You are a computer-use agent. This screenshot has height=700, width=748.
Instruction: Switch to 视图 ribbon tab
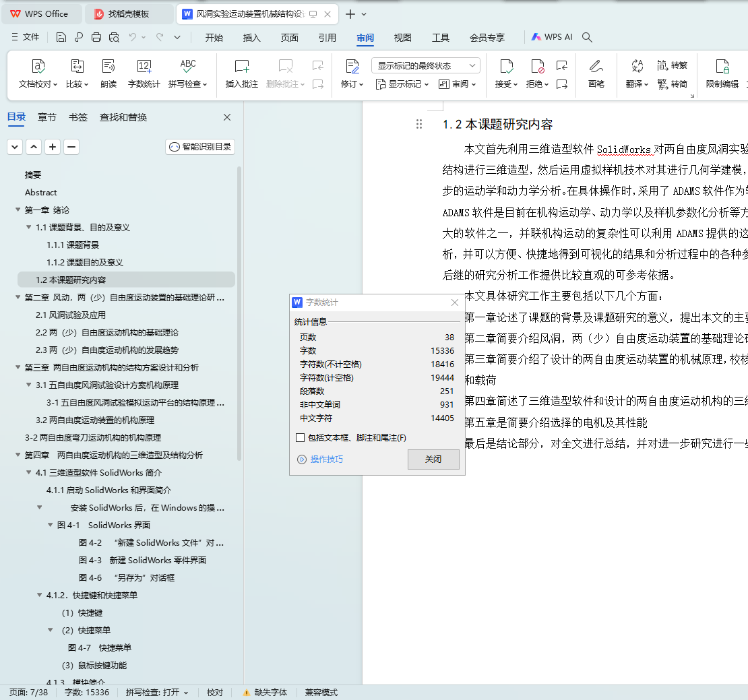tap(402, 38)
